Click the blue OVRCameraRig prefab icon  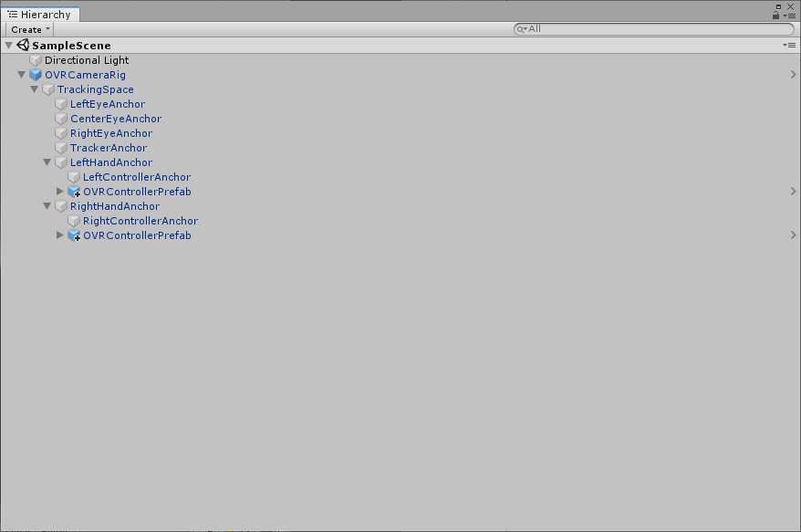36,75
